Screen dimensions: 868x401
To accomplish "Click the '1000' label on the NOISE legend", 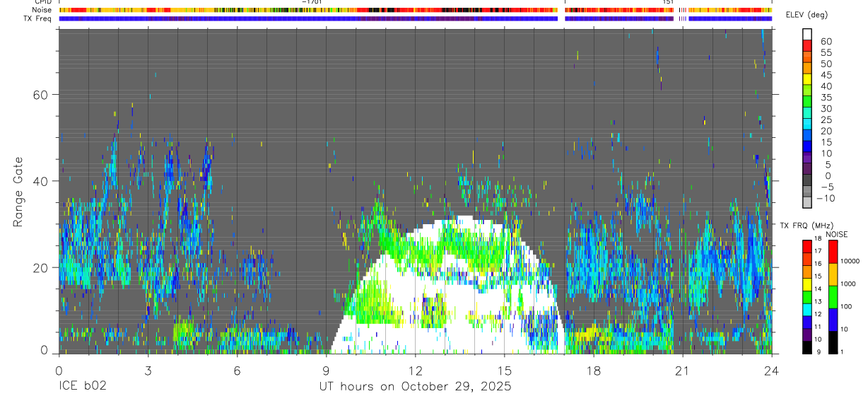I will pyautogui.click(x=849, y=284).
